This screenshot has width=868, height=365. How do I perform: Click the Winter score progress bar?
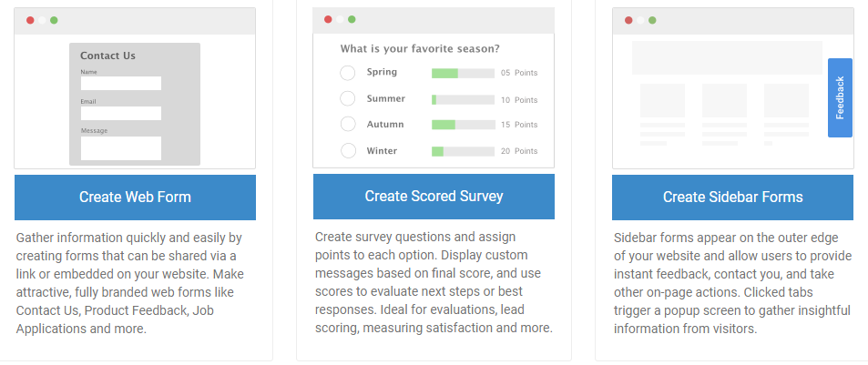pos(463,151)
